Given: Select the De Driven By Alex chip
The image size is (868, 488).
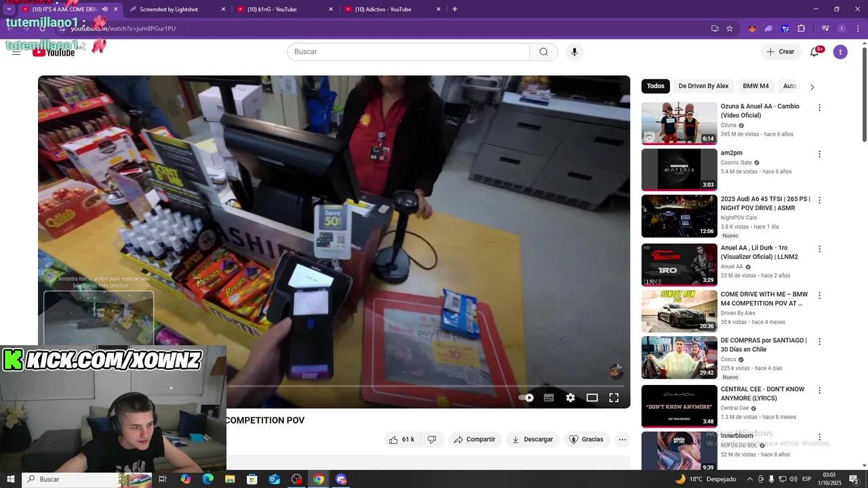Looking at the screenshot, I should pyautogui.click(x=703, y=86).
